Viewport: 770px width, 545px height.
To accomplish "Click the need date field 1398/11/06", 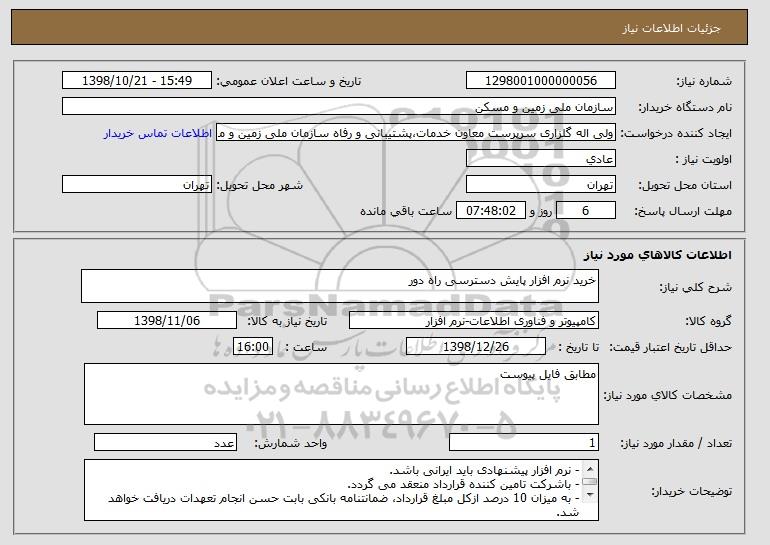I will (167, 321).
